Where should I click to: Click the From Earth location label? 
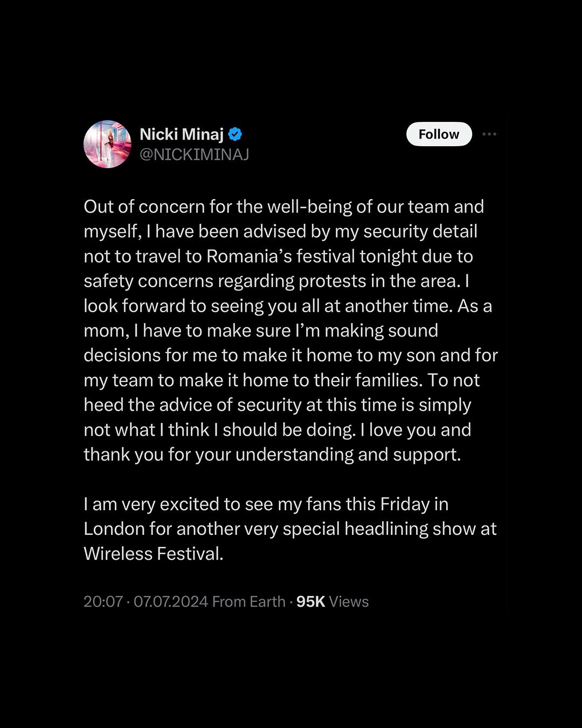point(248,602)
